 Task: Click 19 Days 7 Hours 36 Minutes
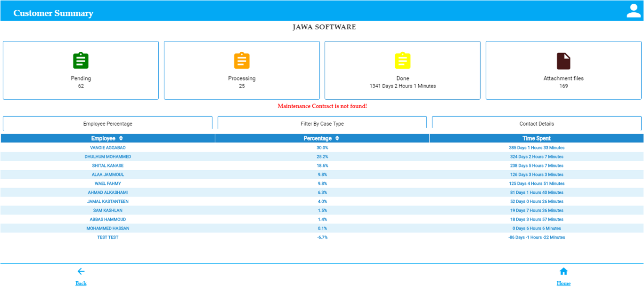pyautogui.click(x=537, y=210)
